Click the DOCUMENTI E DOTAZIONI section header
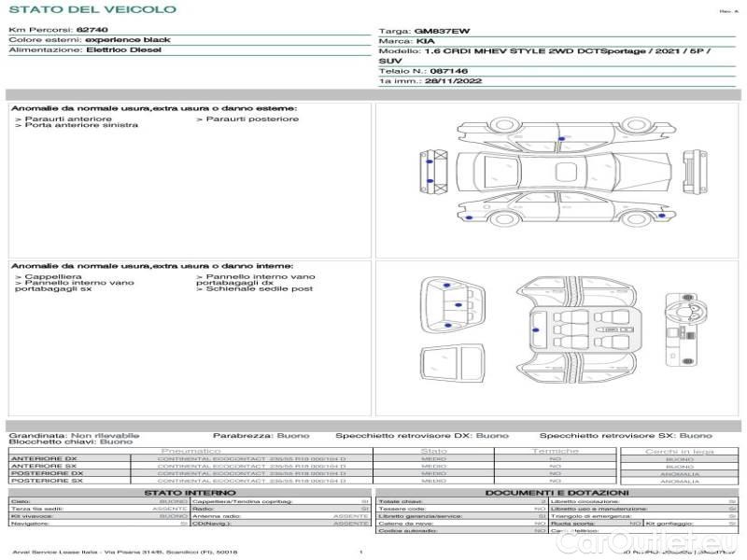Image resolution: width=747 pixels, height=560 pixels. coord(557,493)
